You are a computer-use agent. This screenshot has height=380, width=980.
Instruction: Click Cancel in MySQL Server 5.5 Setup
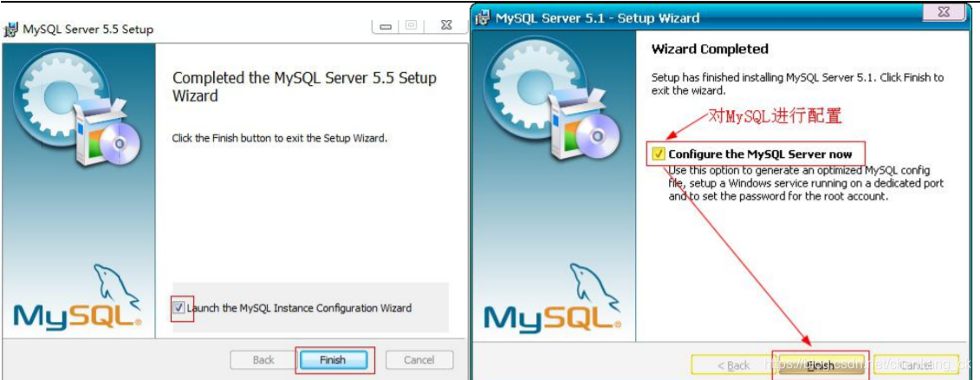(x=419, y=360)
